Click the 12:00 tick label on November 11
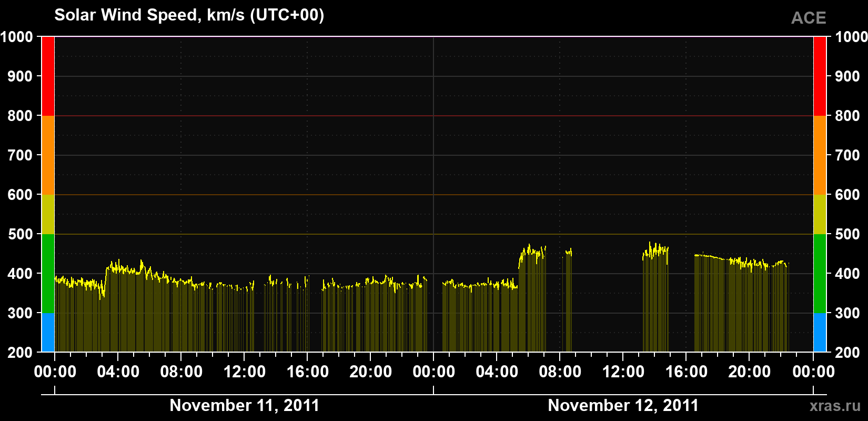 tap(245, 372)
